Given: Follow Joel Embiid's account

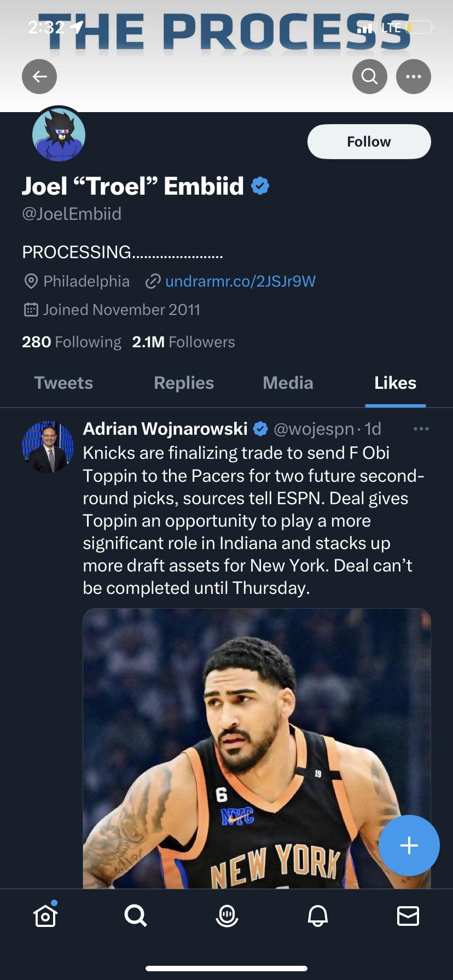Looking at the screenshot, I should [369, 142].
